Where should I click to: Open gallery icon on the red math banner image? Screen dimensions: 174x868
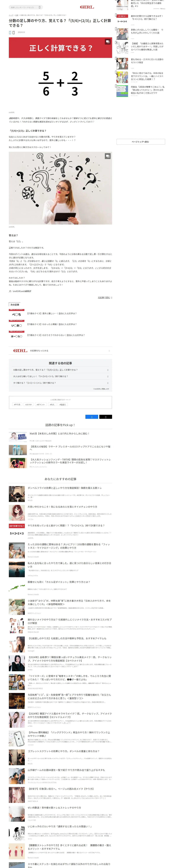[x=107, y=42]
